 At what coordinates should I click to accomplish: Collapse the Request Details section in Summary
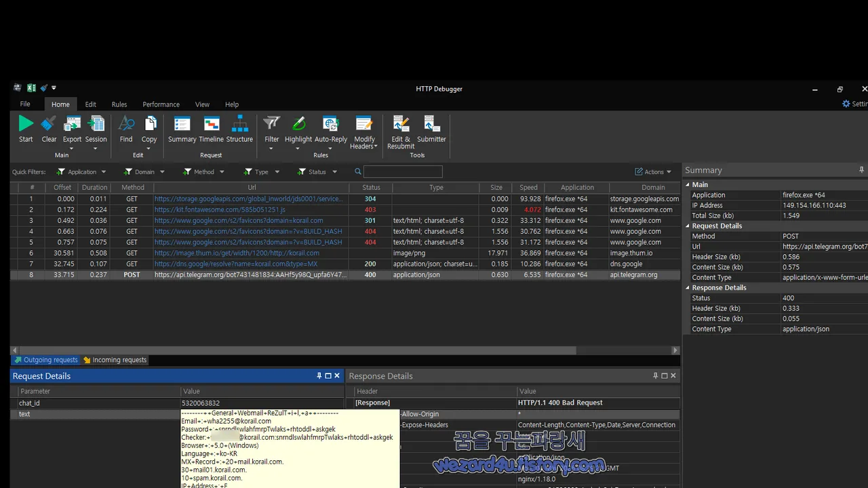click(688, 226)
